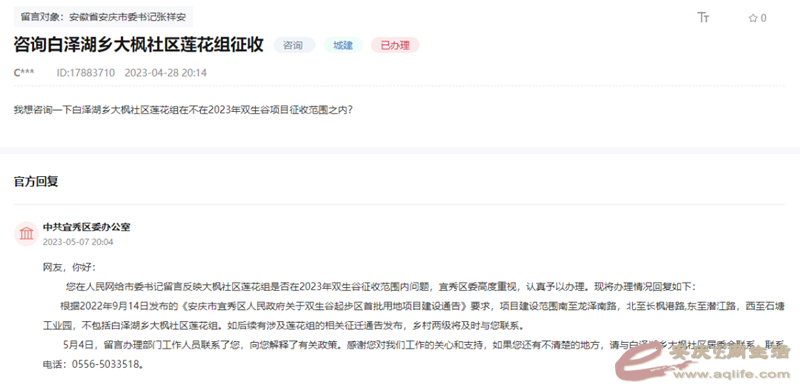Click the reply line starting 根据2022年9月14日发布的
This screenshot has height=387, width=800.
pos(422,306)
